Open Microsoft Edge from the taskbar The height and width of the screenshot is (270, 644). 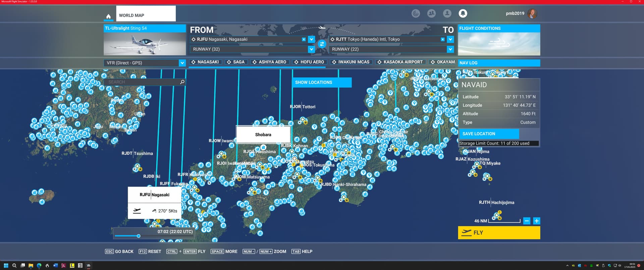coord(39,266)
